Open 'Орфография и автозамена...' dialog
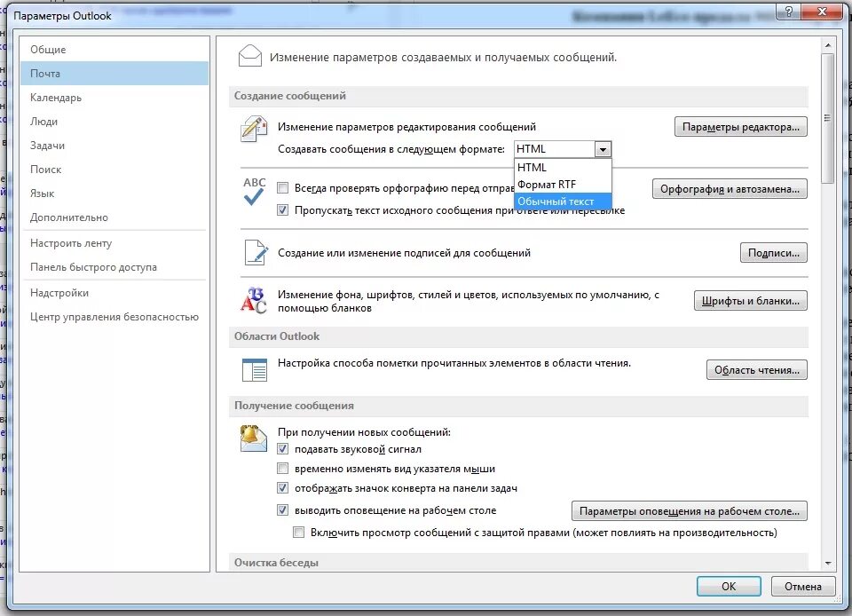 [730, 189]
